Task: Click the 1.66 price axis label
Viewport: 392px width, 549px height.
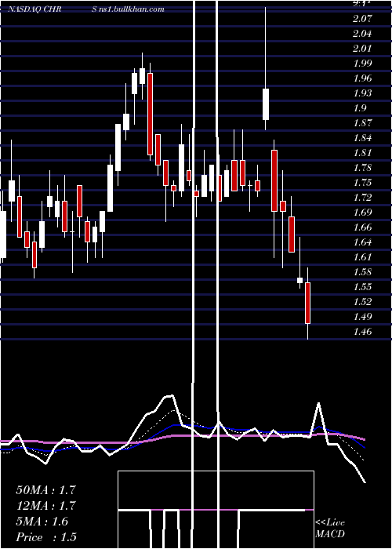Action: pyautogui.click(x=362, y=227)
